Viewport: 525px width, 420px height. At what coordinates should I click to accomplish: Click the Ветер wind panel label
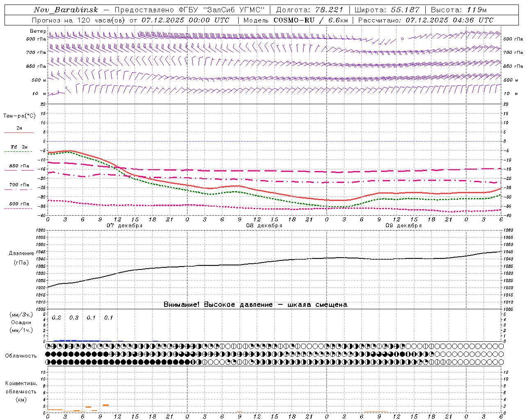(x=38, y=31)
